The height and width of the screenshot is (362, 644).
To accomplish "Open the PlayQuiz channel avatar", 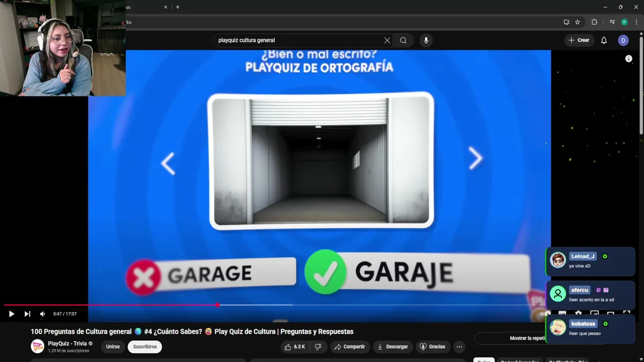I will pyautogui.click(x=37, y=346).
